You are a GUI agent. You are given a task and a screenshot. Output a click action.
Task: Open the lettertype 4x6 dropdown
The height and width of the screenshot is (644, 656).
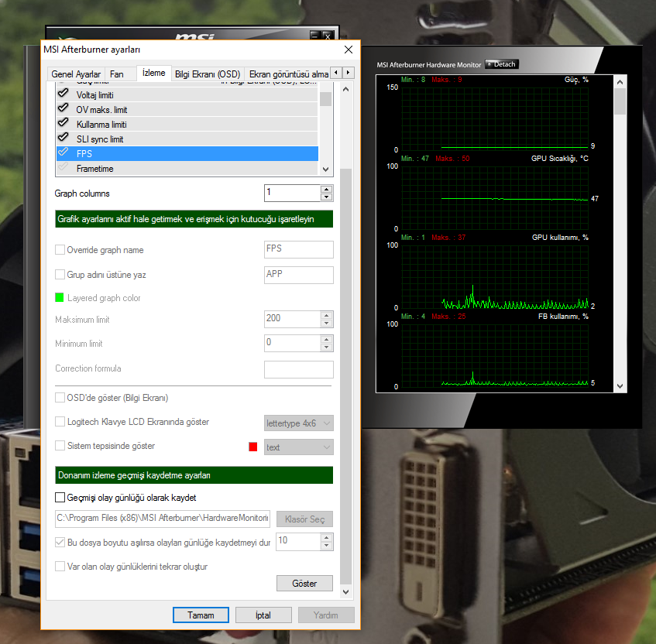pos(299,423)
